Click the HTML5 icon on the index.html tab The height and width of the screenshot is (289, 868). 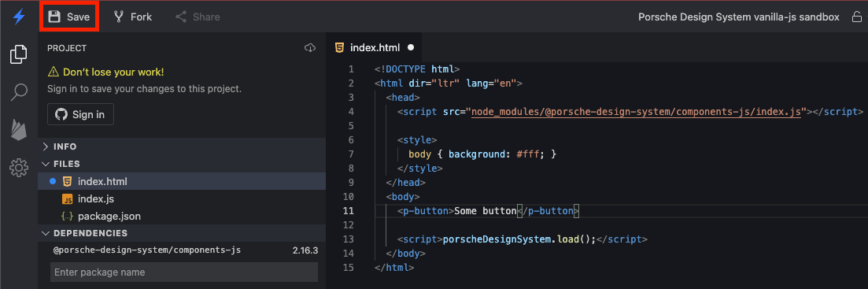[339, 47]
